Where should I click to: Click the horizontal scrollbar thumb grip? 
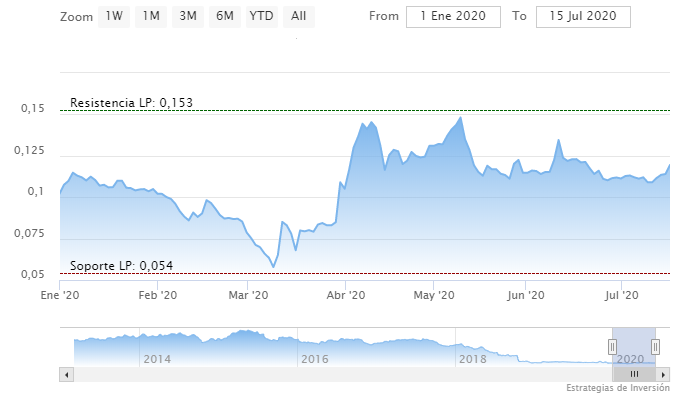click(x=634, y=373)
